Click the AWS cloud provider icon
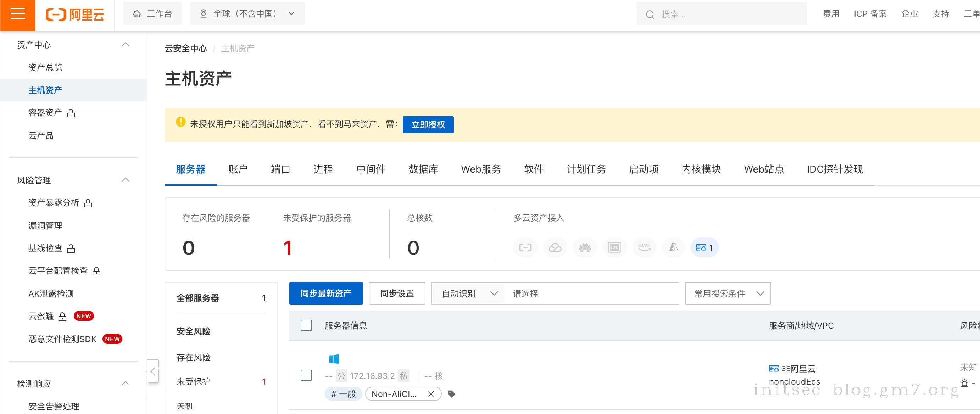The width and height of the screenshot is (980, 414). coord(644,247)
